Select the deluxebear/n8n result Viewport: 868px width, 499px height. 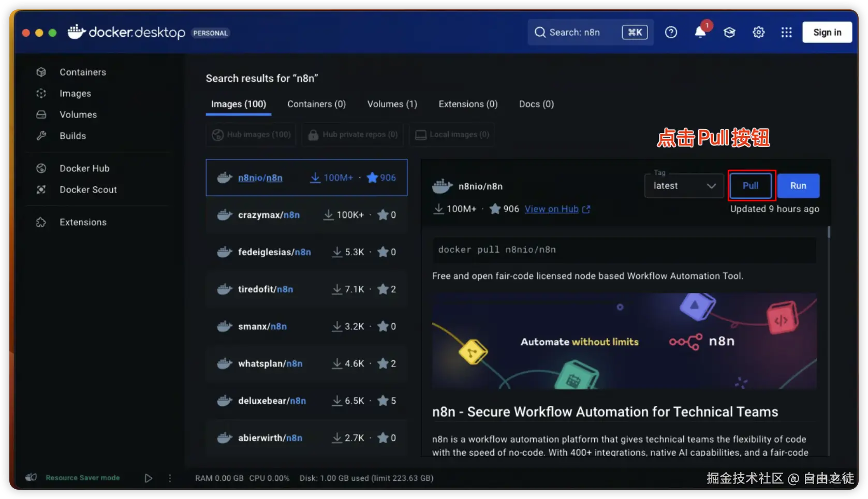(306, 401)
